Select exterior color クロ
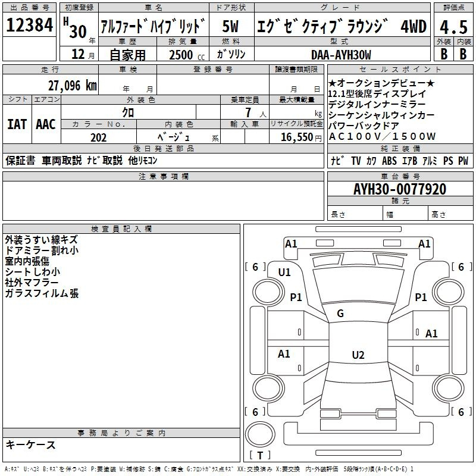This screenshot has width=476, height=476. coord(128,112)
